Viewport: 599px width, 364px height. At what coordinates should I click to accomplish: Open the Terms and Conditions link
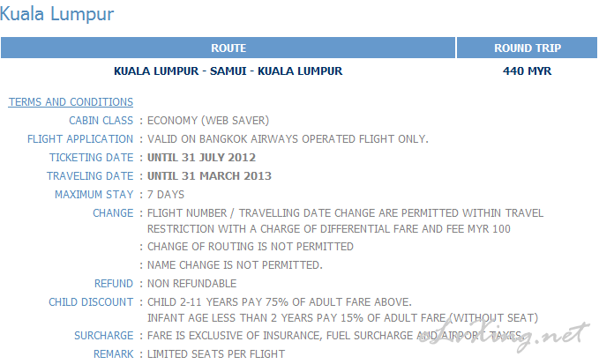[71, 102]
